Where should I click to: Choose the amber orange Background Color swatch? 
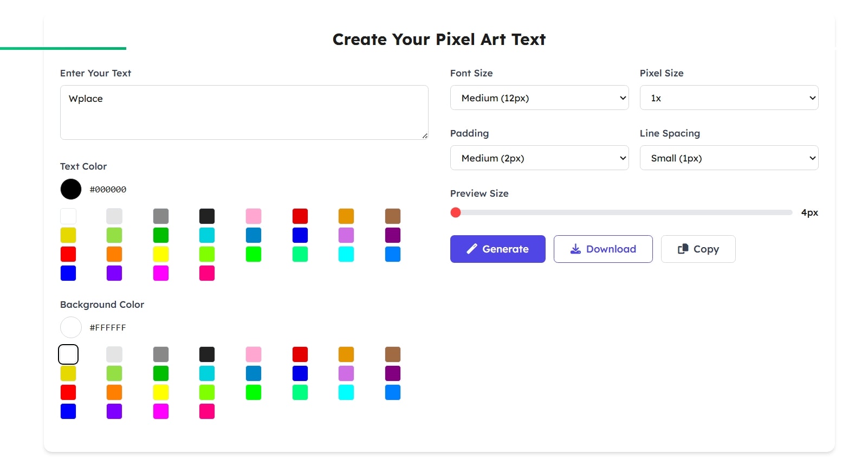tap(346, 354)
